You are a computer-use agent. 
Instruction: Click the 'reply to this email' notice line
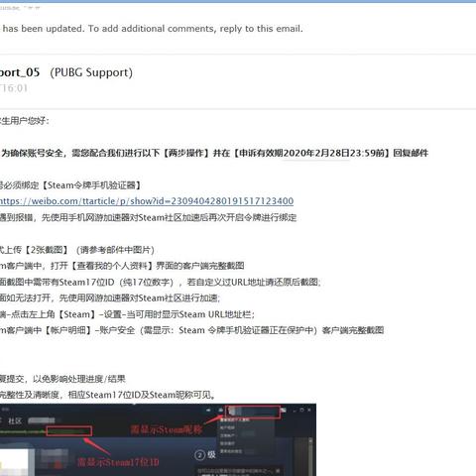coord(152,29)
